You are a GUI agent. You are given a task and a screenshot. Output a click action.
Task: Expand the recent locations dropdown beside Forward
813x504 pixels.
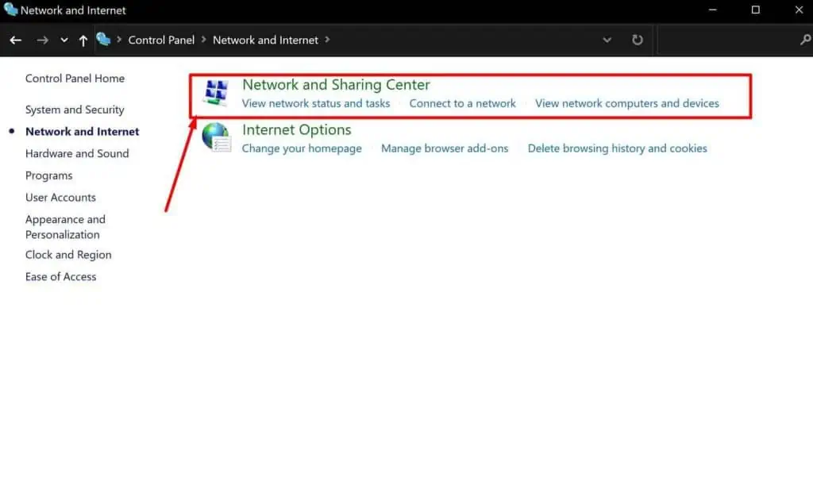(64, 39)
